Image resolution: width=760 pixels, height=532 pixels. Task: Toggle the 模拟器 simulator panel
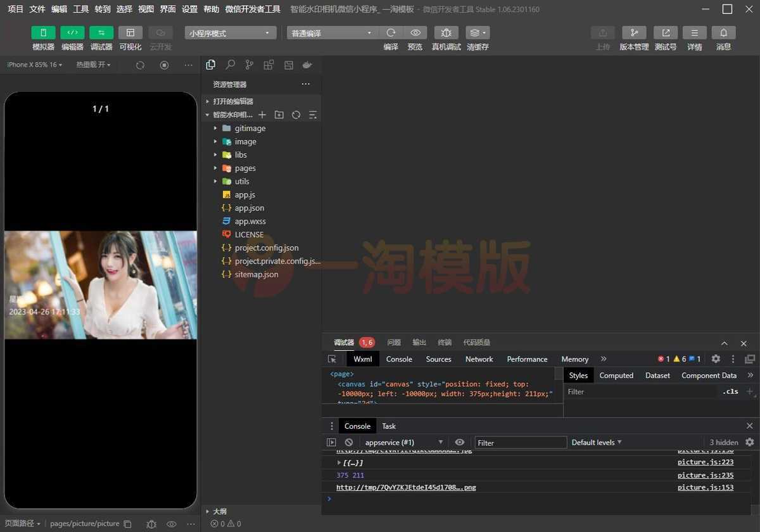(43, 33)
